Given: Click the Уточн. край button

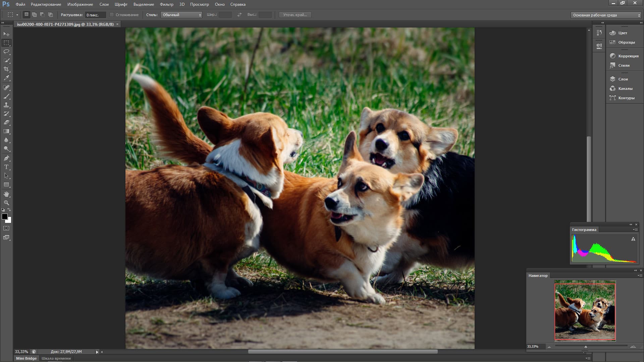Looking at the screenshot, I should coord(295,15).
